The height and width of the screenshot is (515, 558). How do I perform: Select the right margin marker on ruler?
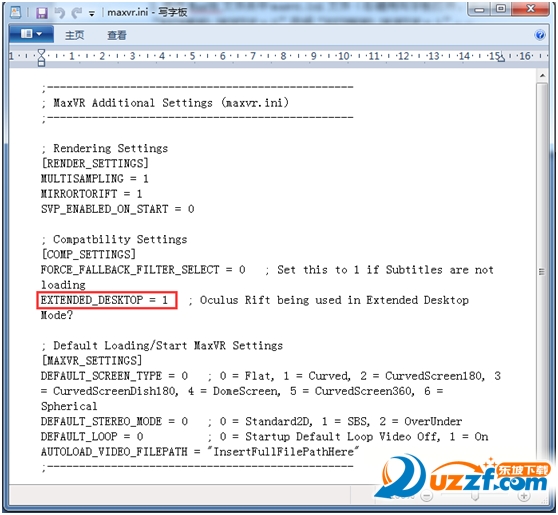coord(501,59)
